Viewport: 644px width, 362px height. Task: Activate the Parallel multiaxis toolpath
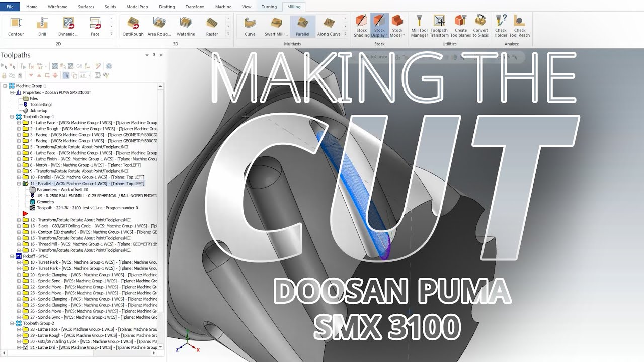coord(302,26)
